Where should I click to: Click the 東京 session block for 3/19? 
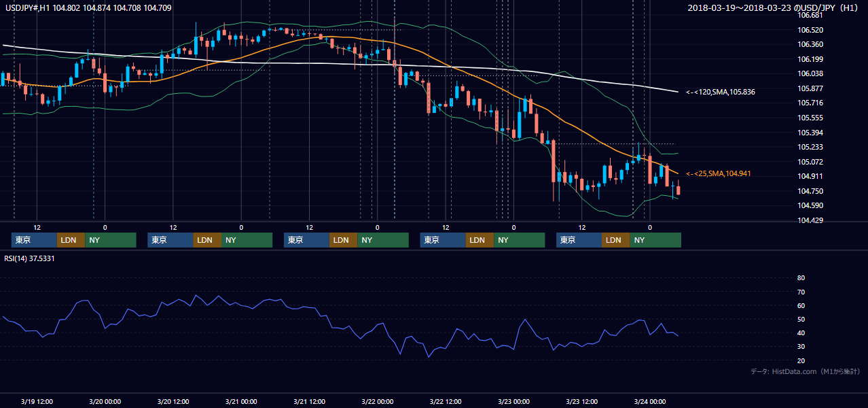tap(34, 240)
